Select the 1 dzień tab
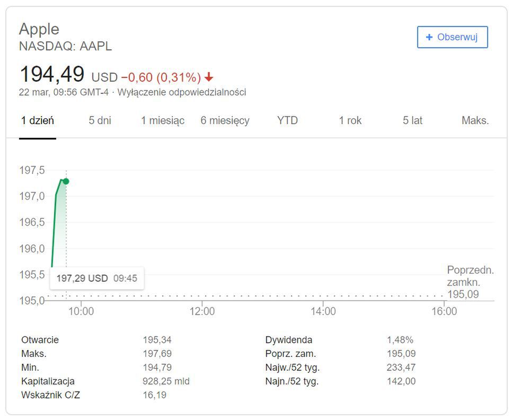The width and height of the screenshot is (512, 420). pyautogui.click(x=38, y=120)
